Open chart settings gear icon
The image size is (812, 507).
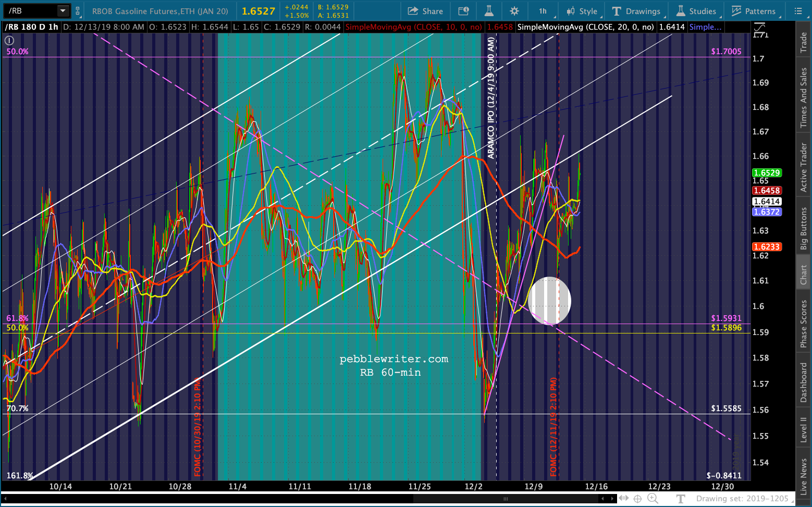[514, 11]
